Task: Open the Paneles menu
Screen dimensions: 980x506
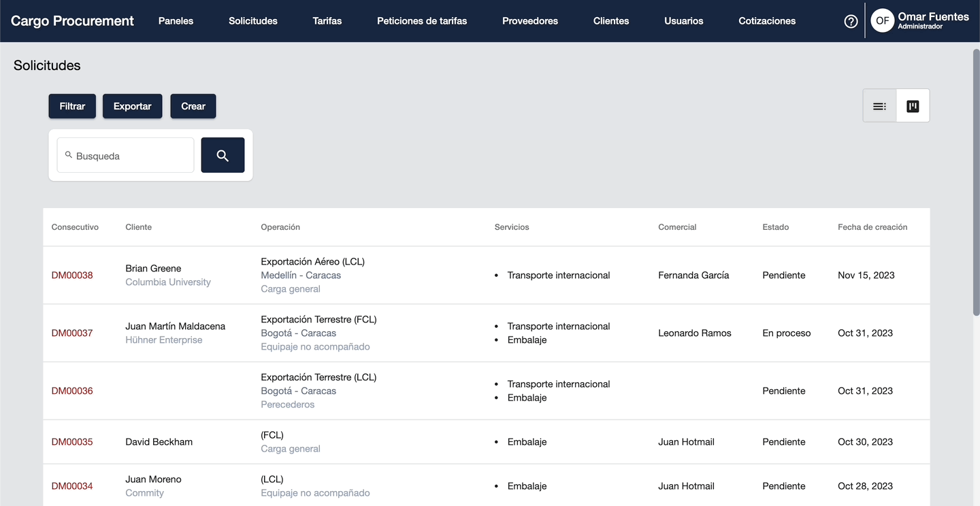Action: pyautogui.click(x=176, y=21)
